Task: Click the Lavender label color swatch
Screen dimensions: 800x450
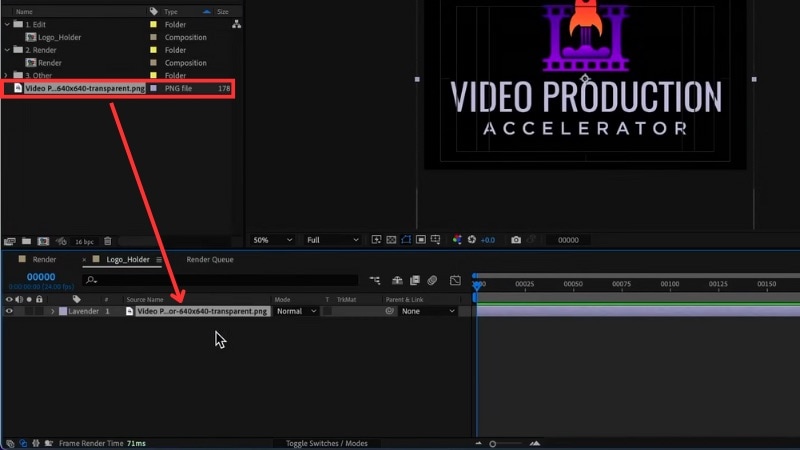Action: pyautogui.click(x=63, y=311)
